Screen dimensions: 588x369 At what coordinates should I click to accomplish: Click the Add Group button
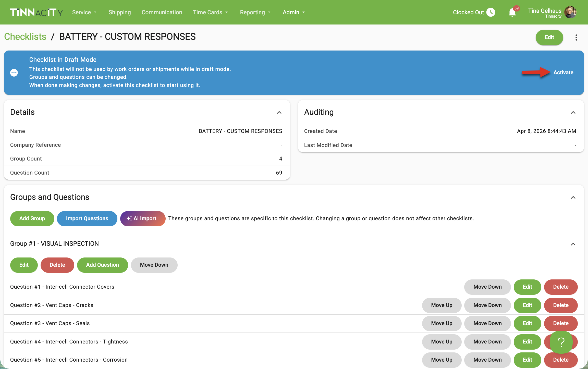(32, 218)
